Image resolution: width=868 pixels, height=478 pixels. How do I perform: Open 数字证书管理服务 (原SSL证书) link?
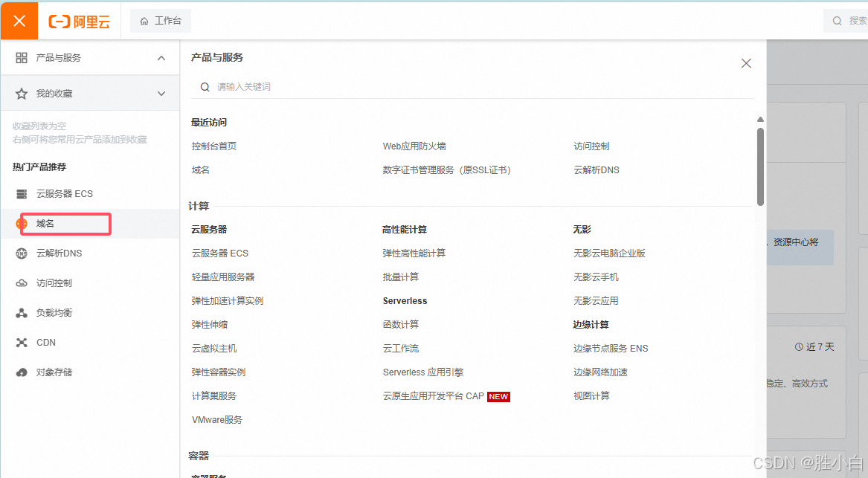pyautogui.click(x=447, y=169)
